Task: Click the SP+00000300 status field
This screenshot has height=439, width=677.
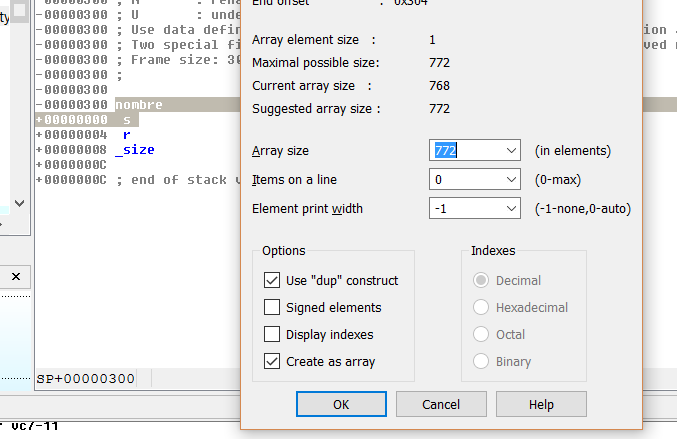Action: pyautogui.click(x=85, y=380)
